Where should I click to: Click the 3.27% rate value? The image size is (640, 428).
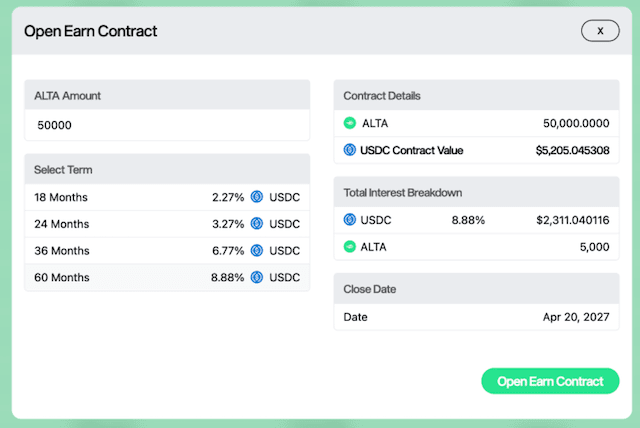pyautogui.click(x=228, y=224)
